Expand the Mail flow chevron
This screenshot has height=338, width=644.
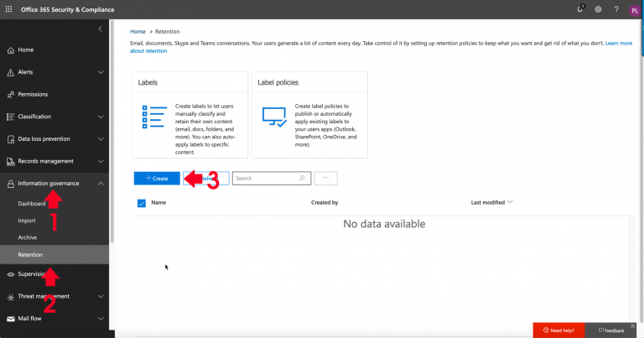(101, 318)
